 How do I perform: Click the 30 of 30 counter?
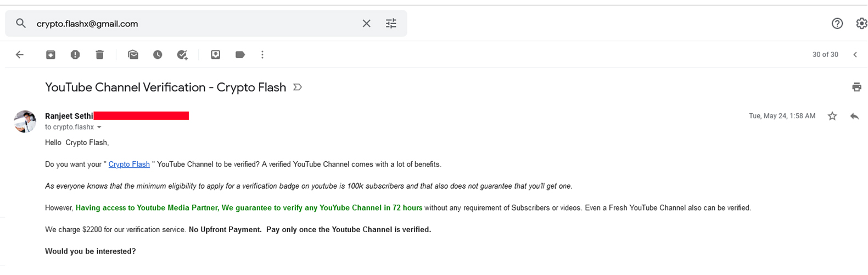(x=825, y=54)
